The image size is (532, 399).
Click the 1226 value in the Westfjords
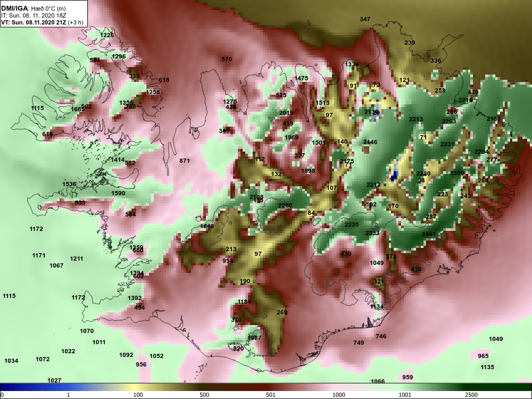click(x=107, y=35)
